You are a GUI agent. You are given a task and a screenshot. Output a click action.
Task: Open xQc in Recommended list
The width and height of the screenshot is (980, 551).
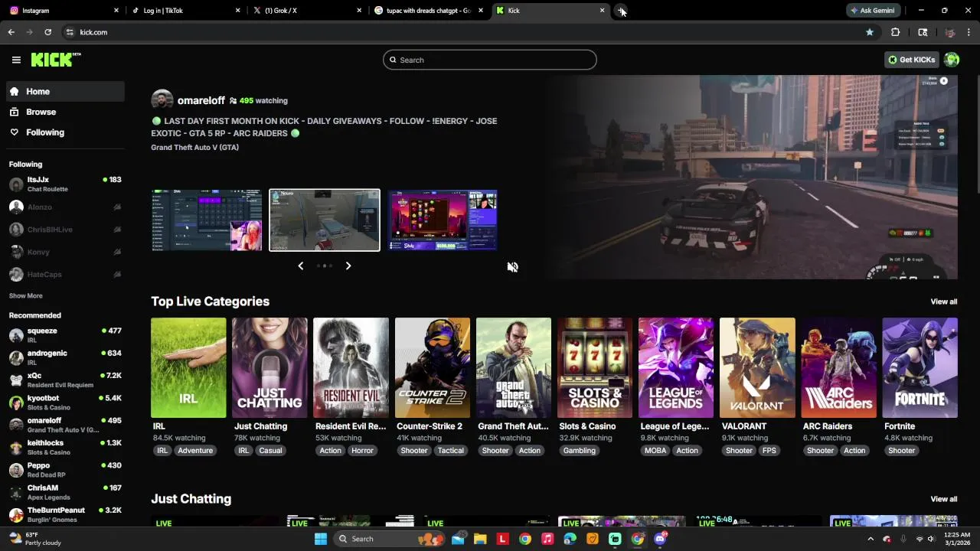(x=65, y=380)
